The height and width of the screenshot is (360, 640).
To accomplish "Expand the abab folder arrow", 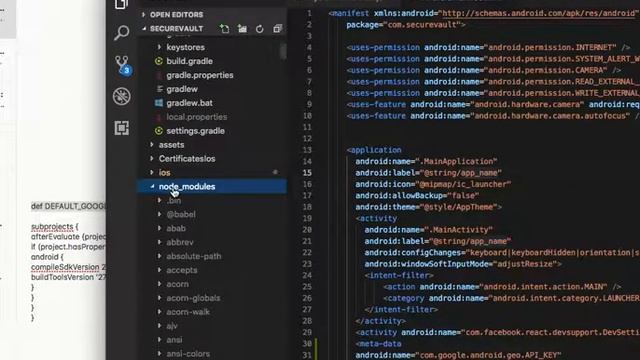I will (160, 228).
